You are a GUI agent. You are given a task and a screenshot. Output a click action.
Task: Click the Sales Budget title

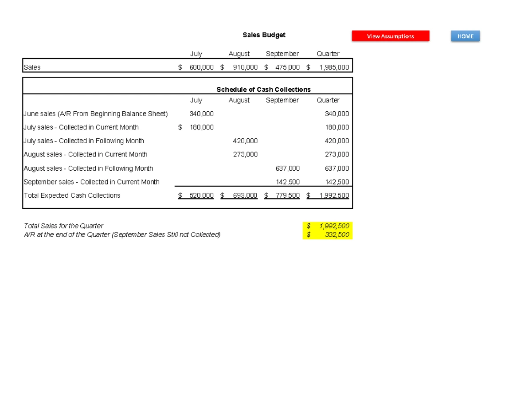264,35
